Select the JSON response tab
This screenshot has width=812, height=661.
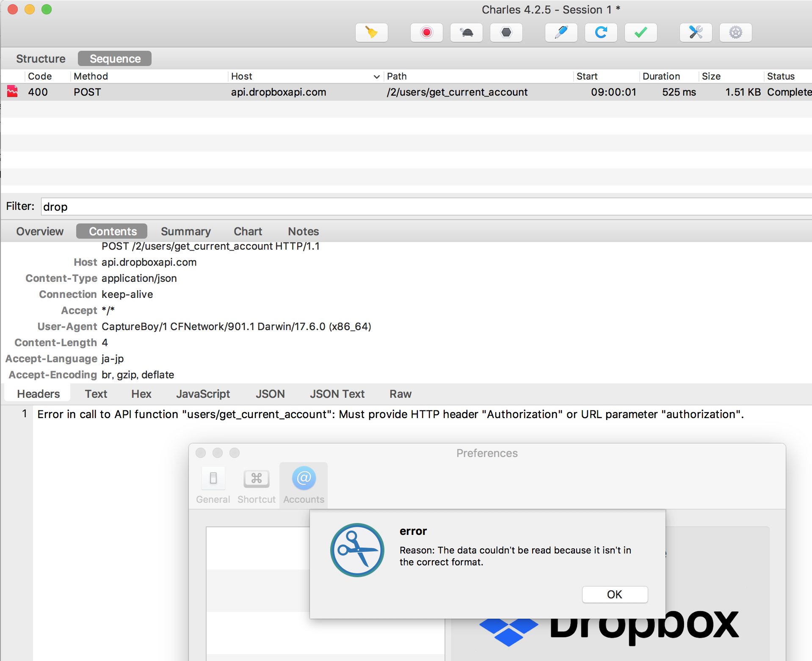pos(270,394)
